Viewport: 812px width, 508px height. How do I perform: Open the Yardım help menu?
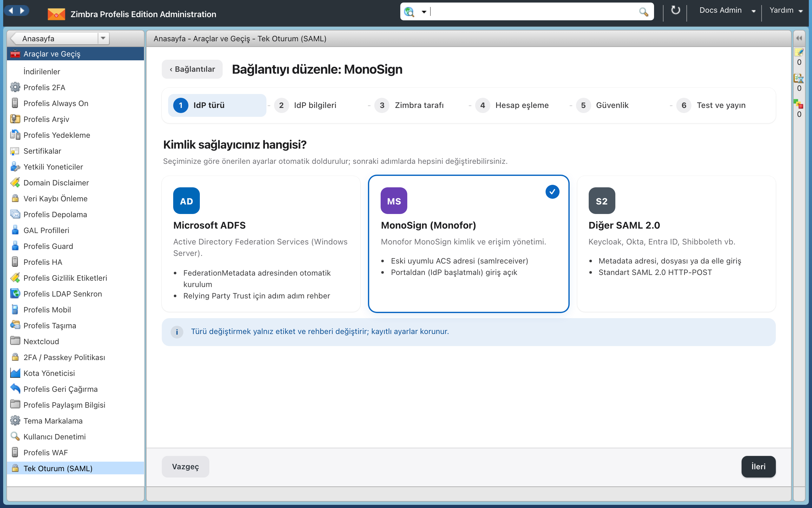point(786,10)
